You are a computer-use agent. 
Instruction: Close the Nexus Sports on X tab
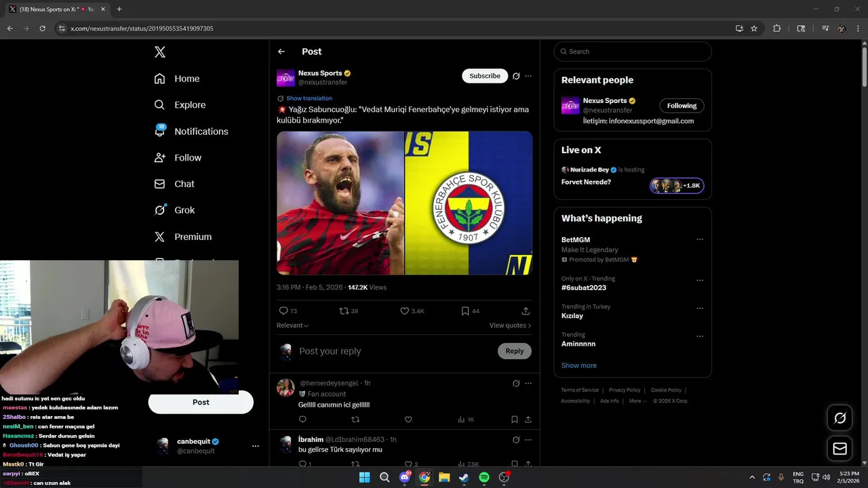coord(103,9)
